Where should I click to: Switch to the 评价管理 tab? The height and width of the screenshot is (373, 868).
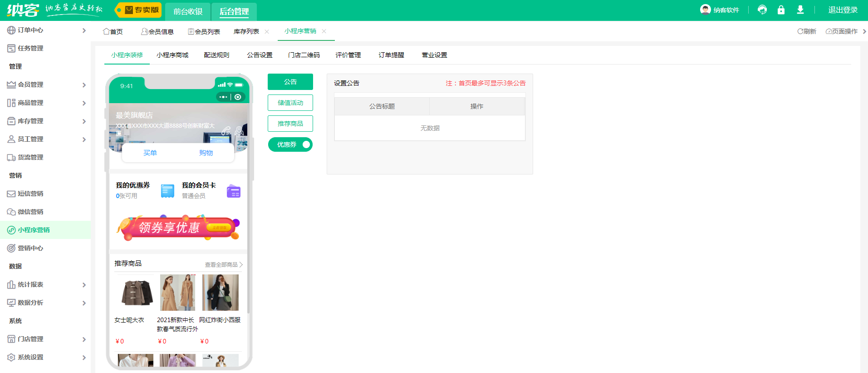348,55
